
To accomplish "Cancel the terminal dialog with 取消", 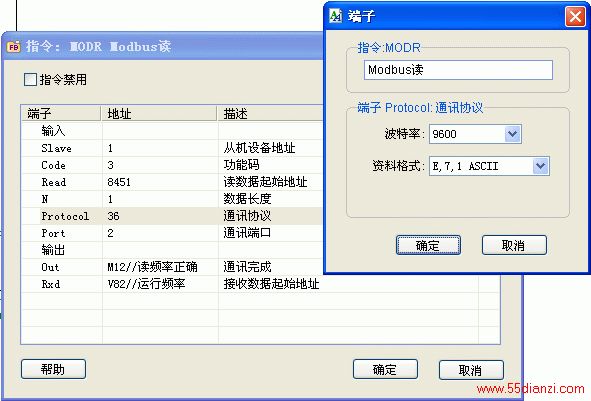I will point(514,245).
